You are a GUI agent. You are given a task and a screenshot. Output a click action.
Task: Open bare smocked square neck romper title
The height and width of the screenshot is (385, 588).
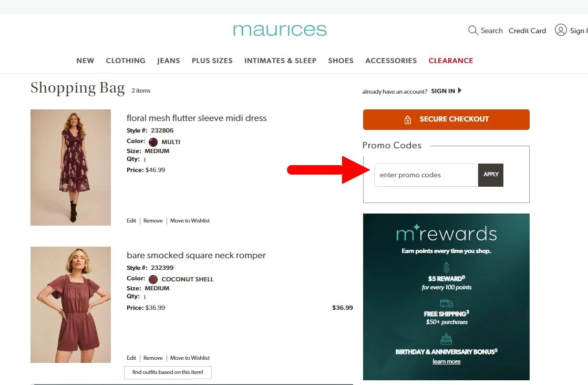196,255
